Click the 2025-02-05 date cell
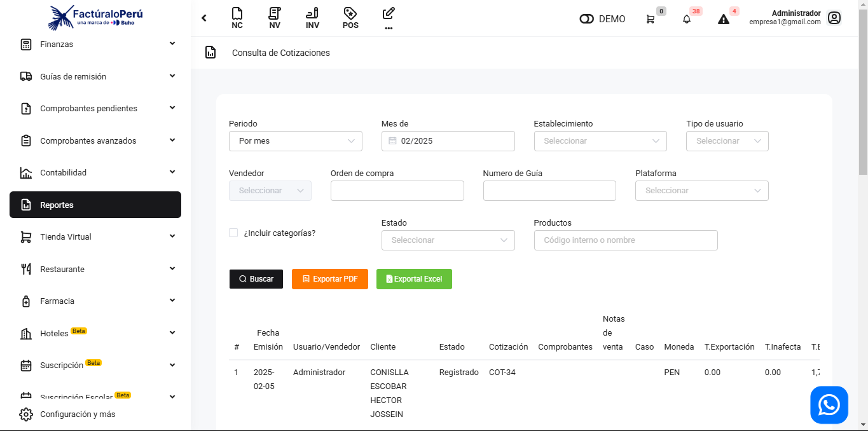Screen dimensions: 868x431 click(264, 380)
